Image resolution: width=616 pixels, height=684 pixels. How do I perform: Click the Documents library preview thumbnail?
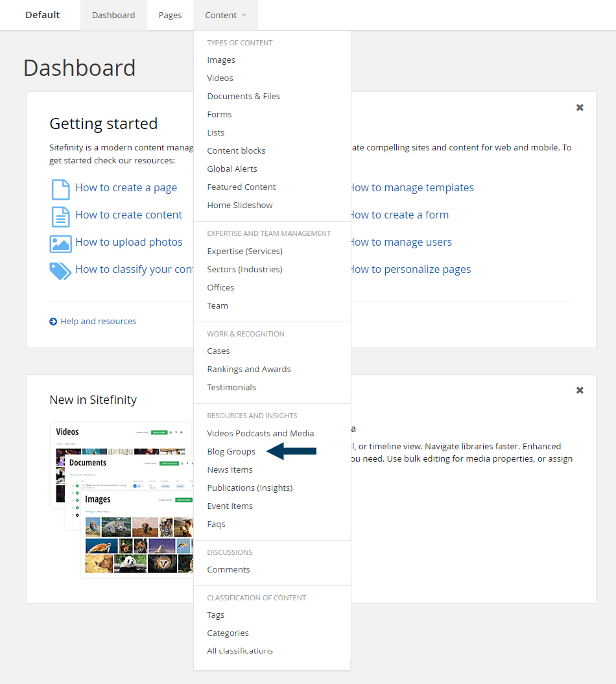point(128,473)
